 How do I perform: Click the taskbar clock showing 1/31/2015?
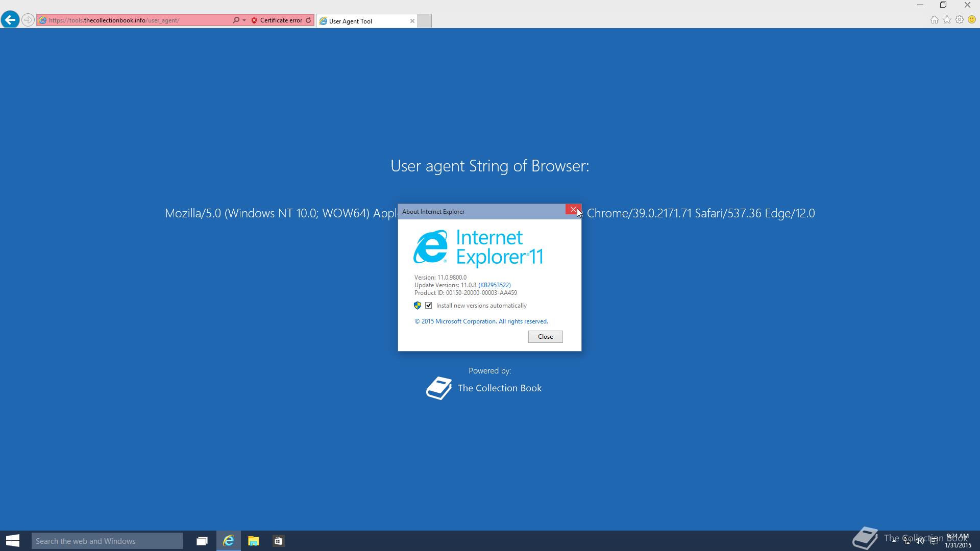tap(958, 541)
